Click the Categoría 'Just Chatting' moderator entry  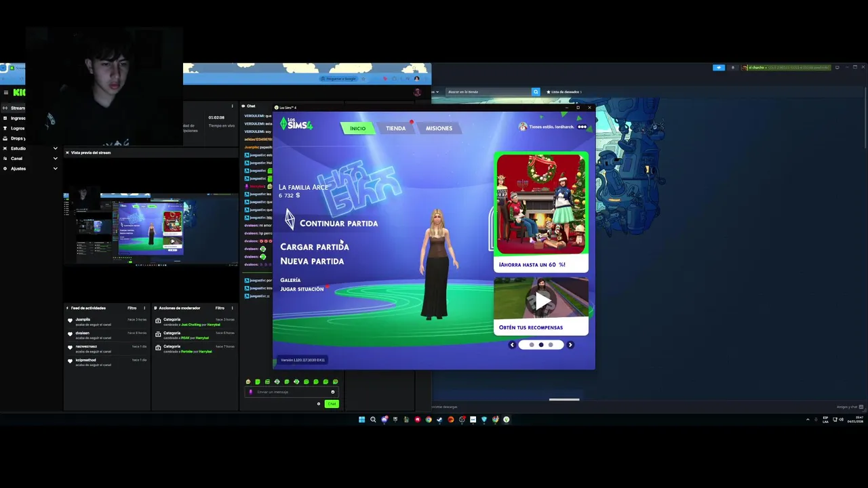click(195, 322)
